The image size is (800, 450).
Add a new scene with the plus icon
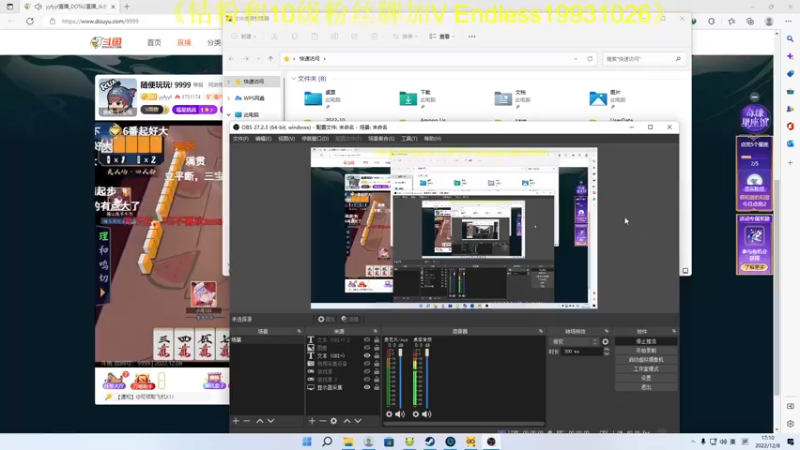coord(236,421)
